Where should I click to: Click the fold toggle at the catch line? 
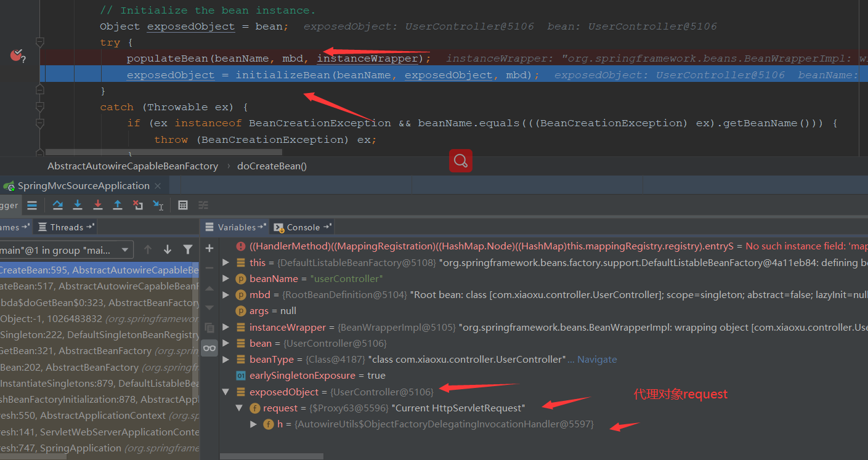pos(39,107)
